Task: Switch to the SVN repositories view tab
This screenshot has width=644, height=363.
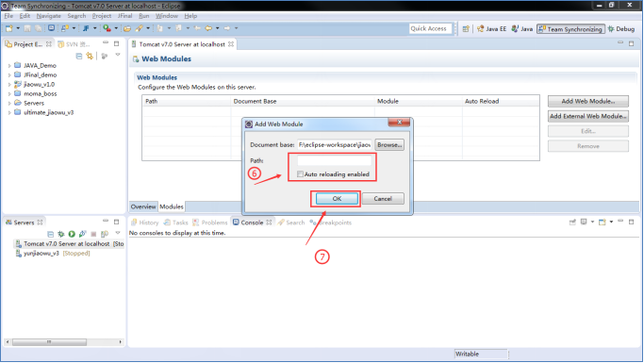Action: pyautogui.click(x=74, y=44)
